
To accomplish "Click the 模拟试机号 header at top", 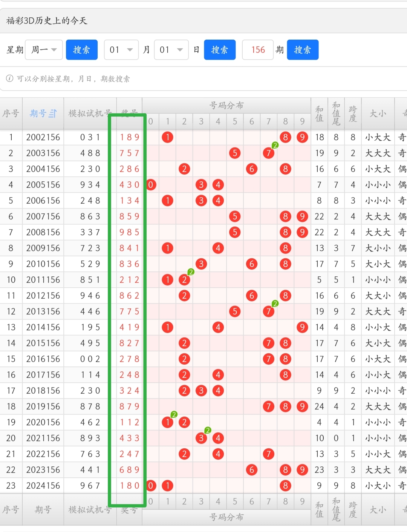I will [x=90, y=113].
